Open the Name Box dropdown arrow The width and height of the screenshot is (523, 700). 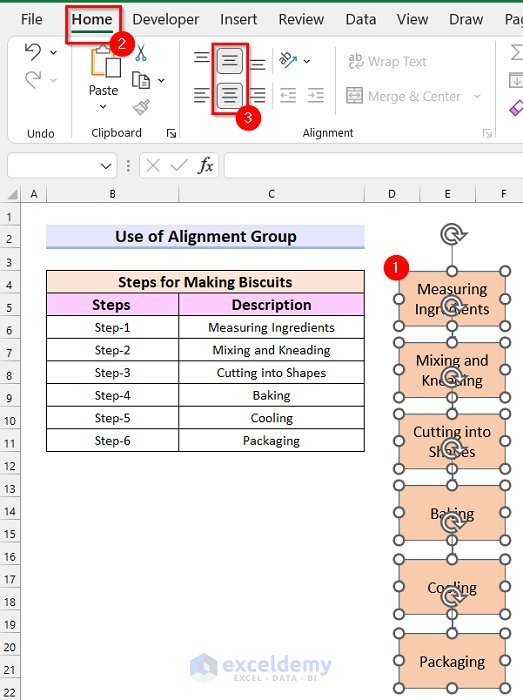click(x=106, y=166)
